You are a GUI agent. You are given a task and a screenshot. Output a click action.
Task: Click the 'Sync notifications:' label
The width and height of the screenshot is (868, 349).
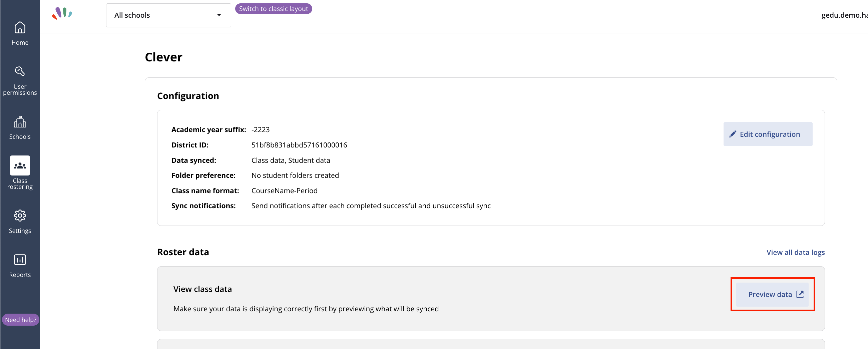point(203,206)
